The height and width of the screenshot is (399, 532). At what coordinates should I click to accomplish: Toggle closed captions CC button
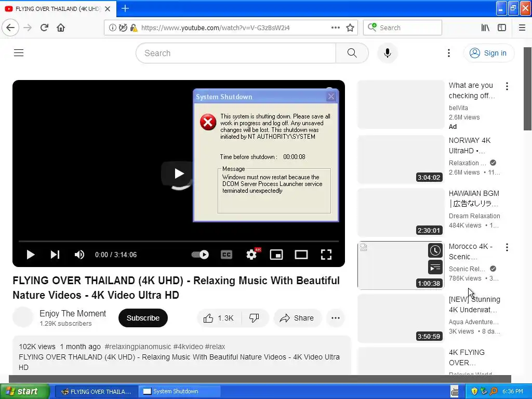[227, 255]
